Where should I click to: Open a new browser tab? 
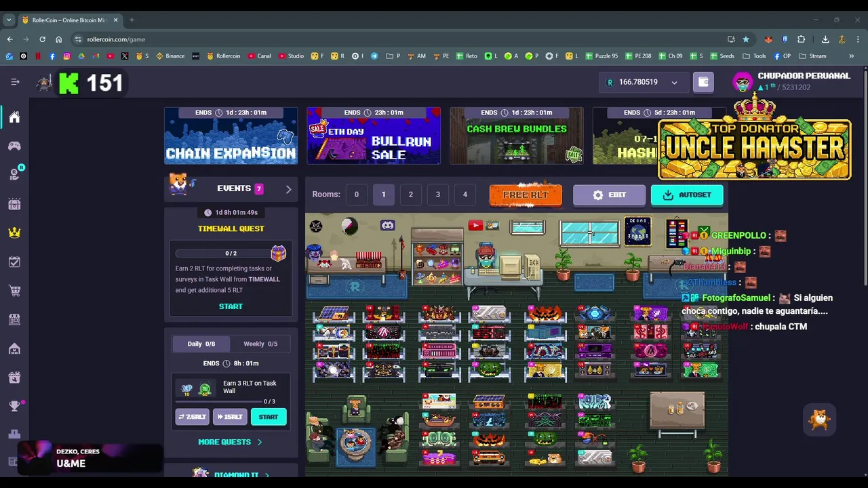point(132,20)
